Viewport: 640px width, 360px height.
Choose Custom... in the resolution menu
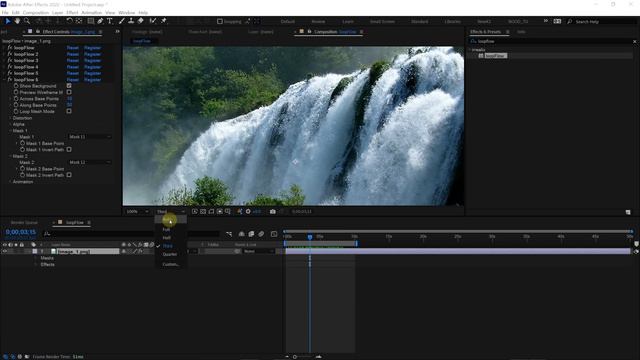pos(171,264)
